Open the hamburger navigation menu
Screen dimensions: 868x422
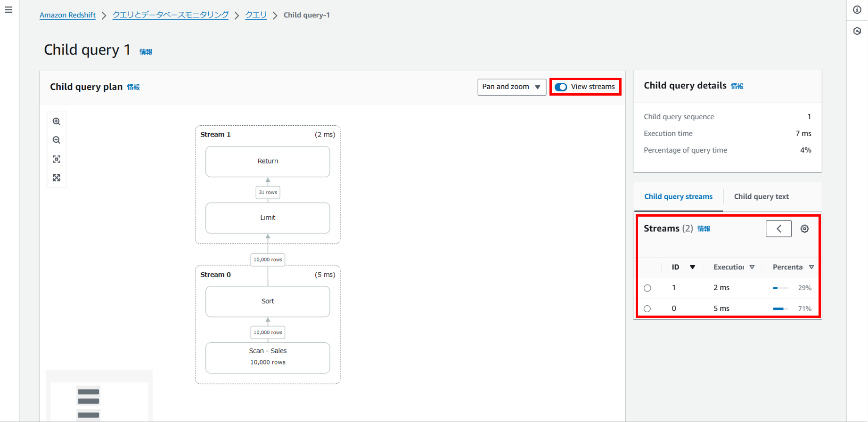[8, 9]
